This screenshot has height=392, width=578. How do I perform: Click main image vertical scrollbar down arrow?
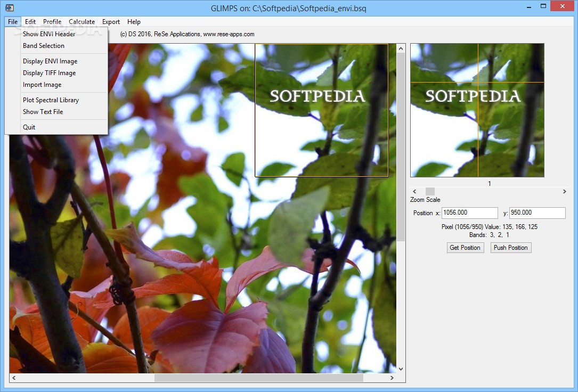pyautogui.click(x=401, y=369)
